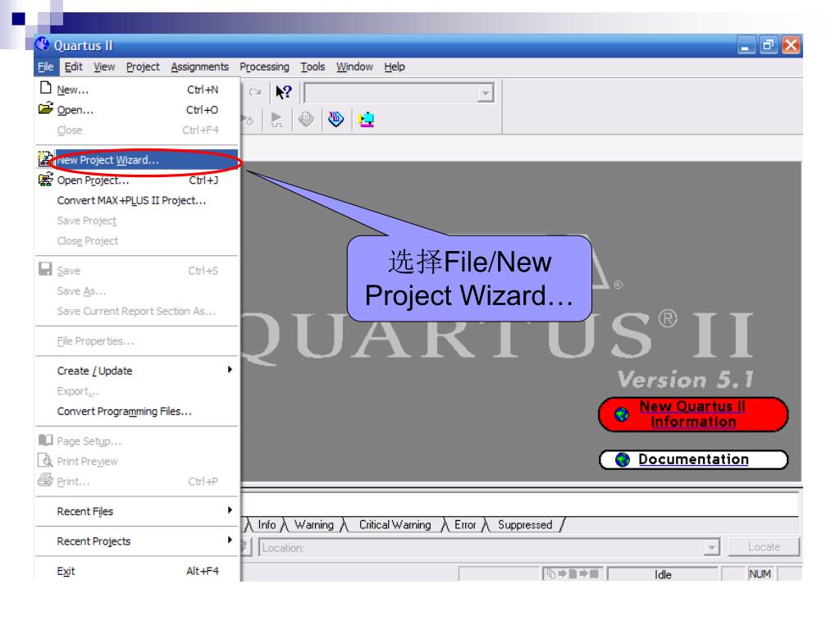This screenshot has height=630, width=840.
Task: Select Convert MAX+PLUS II Project...
Action: tap(137, 200)
